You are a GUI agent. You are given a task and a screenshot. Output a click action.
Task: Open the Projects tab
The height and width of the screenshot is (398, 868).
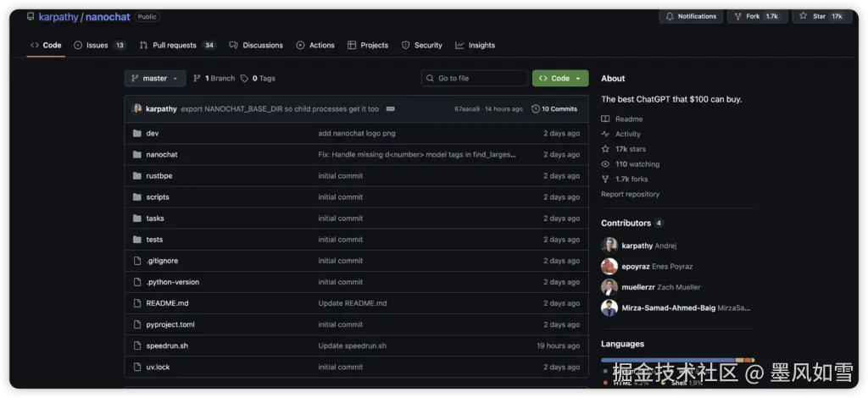(x=368, y=46)
